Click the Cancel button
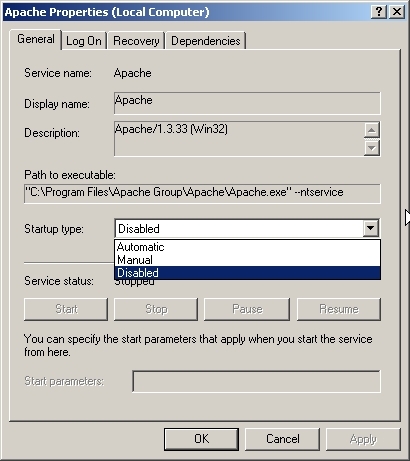410x461 pixels. tap(282, 439)
